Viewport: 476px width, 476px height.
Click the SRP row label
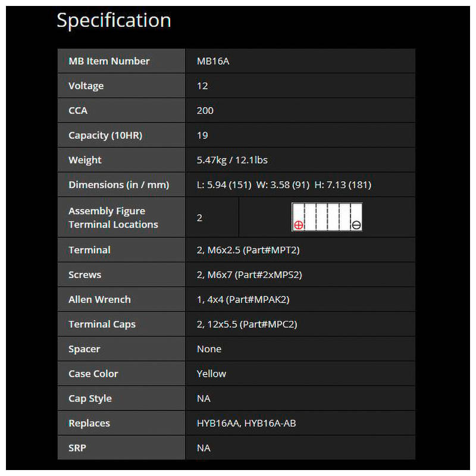click(x=77, y=448)
